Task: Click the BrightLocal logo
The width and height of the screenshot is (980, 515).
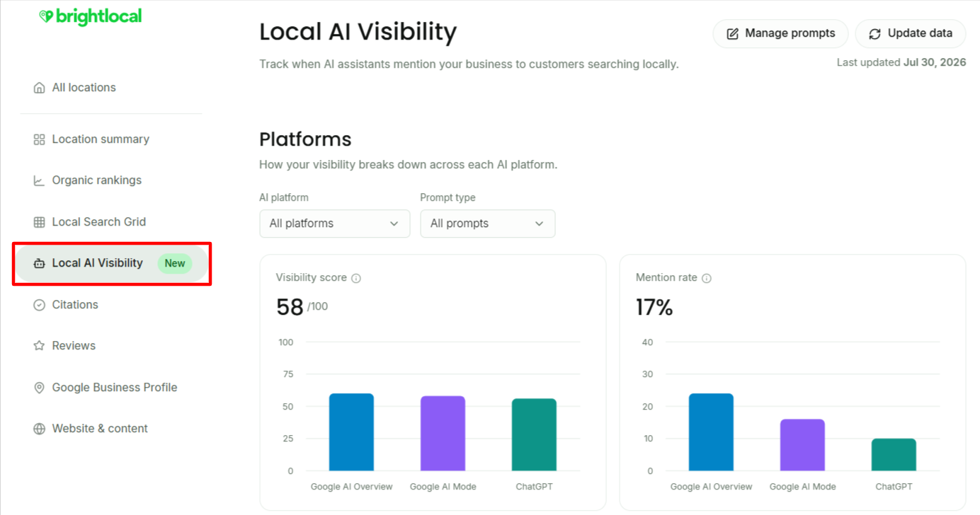Action: click(x=90, y=16)
